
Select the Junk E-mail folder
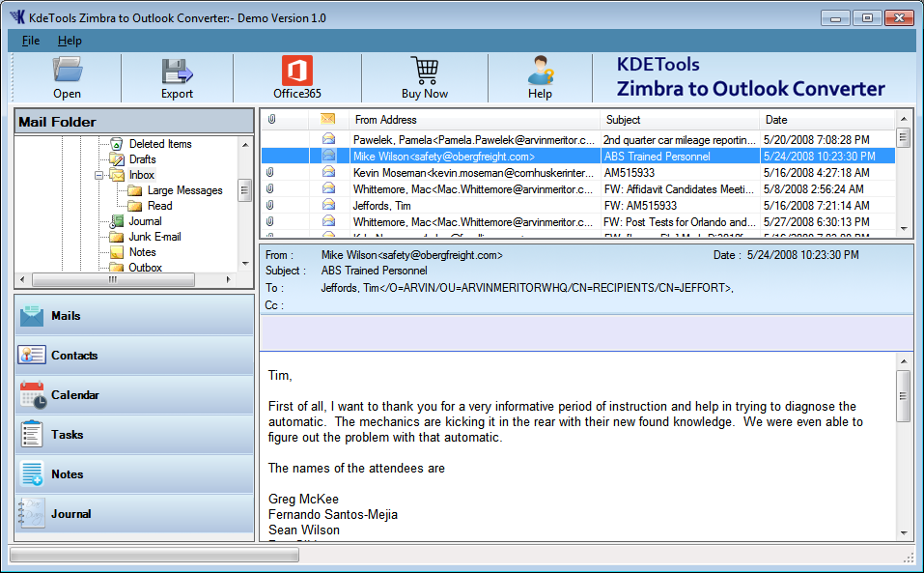(x=155, y=237)
